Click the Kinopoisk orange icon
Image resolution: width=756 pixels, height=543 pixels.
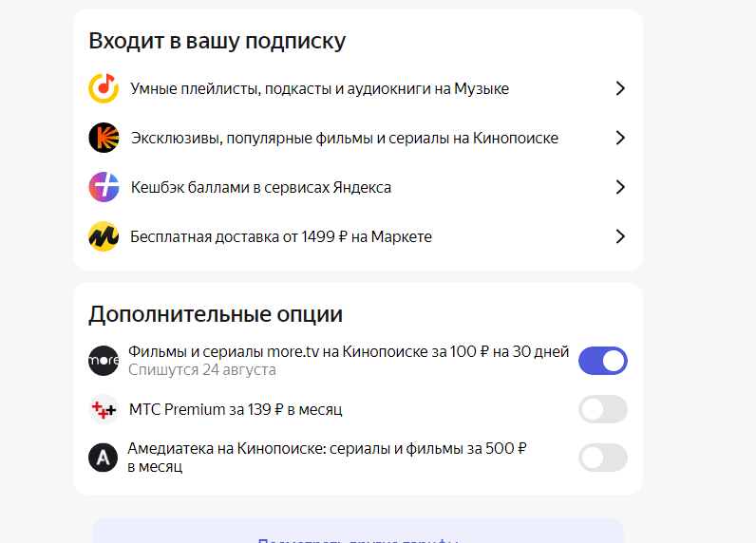[103, 138]
